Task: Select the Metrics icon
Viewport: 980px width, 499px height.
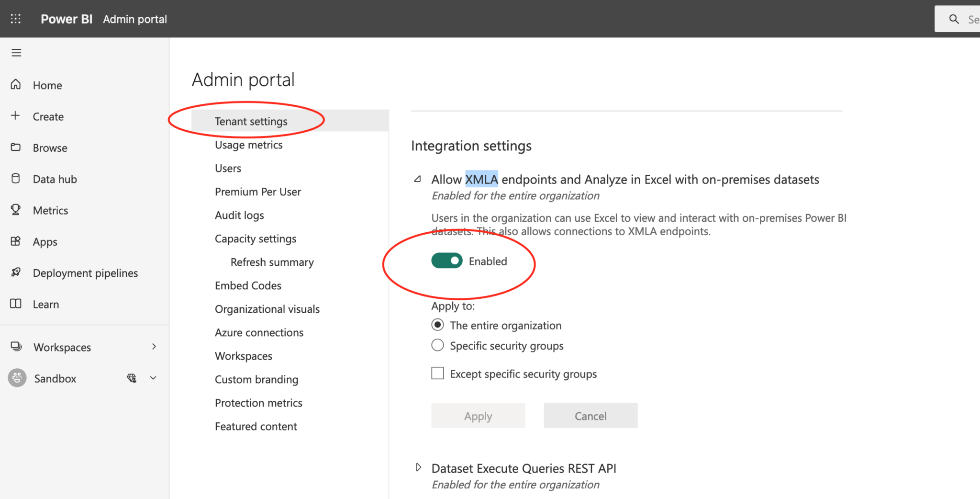Action: (16, 210)
